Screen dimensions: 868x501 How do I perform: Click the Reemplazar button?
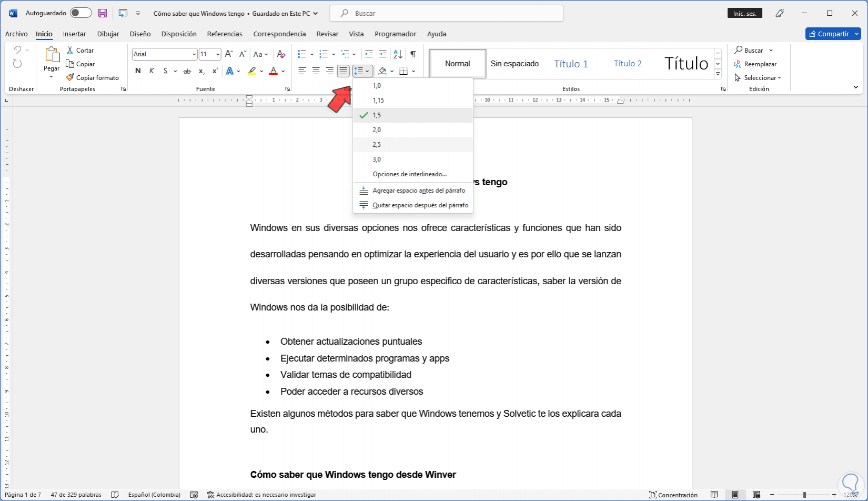(755, 64)
